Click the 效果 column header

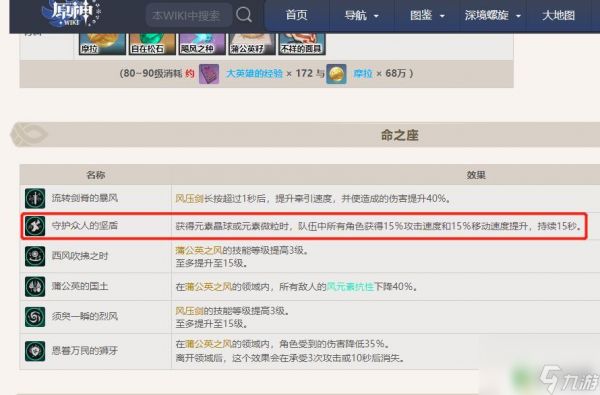[x=476, y=175]
